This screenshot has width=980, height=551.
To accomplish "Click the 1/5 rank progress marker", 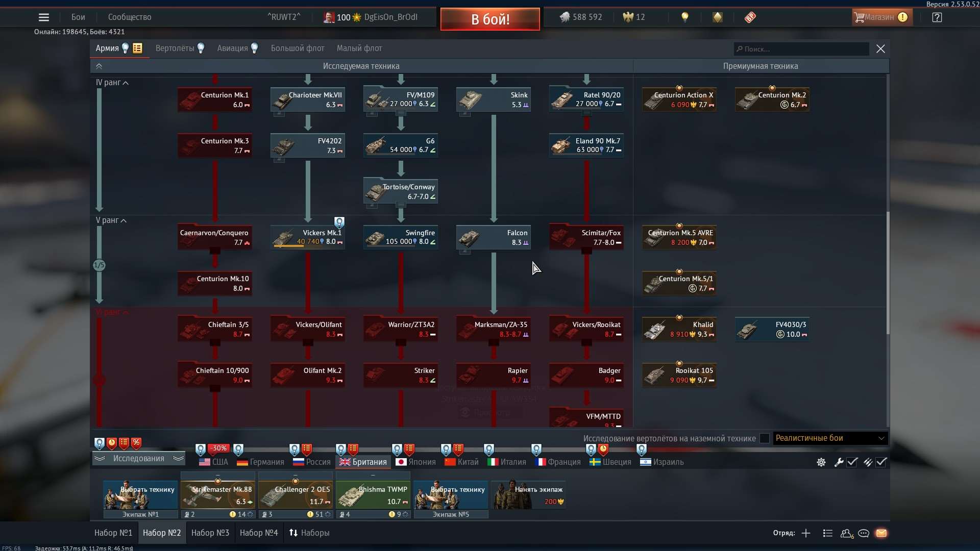I will point(100,265).
